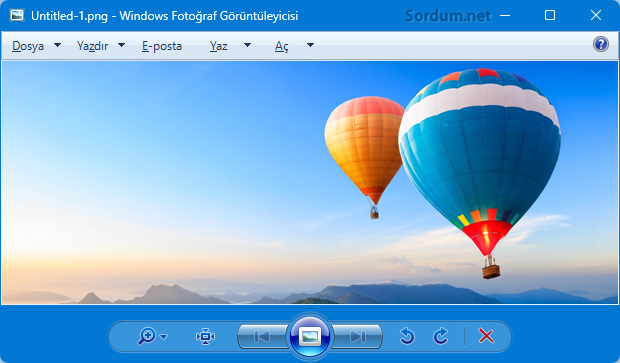
Task: Expand the Aç dropdown arrow
Action: 310,45
